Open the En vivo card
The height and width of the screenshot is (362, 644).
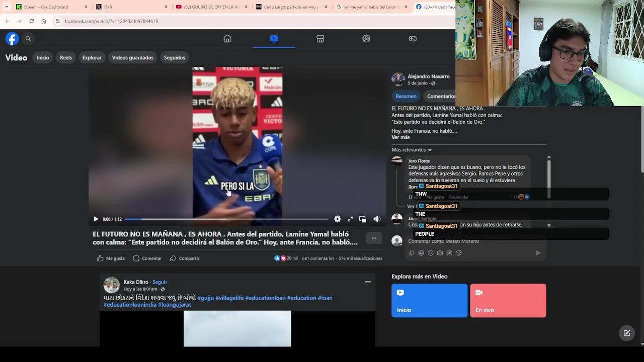pyautogui.click(x=508, y=301)
